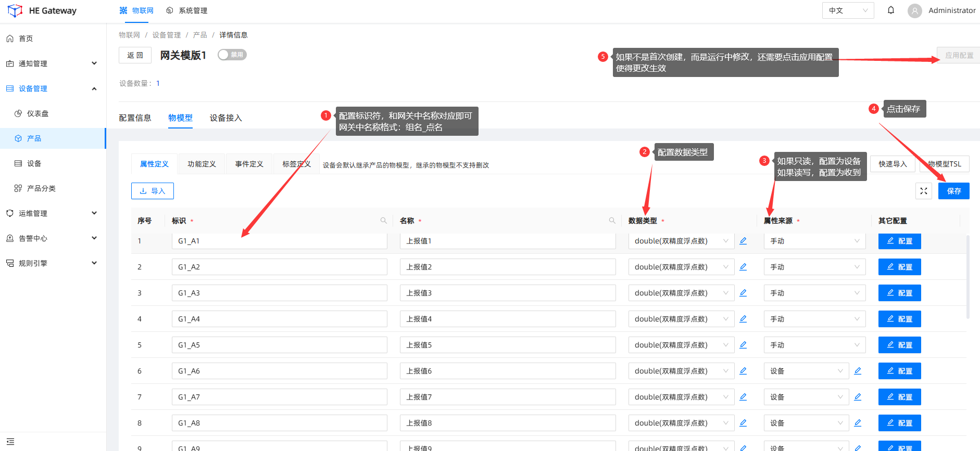Click the search icon in 名称 column header
980x451 pixels.
pos(612,221)
